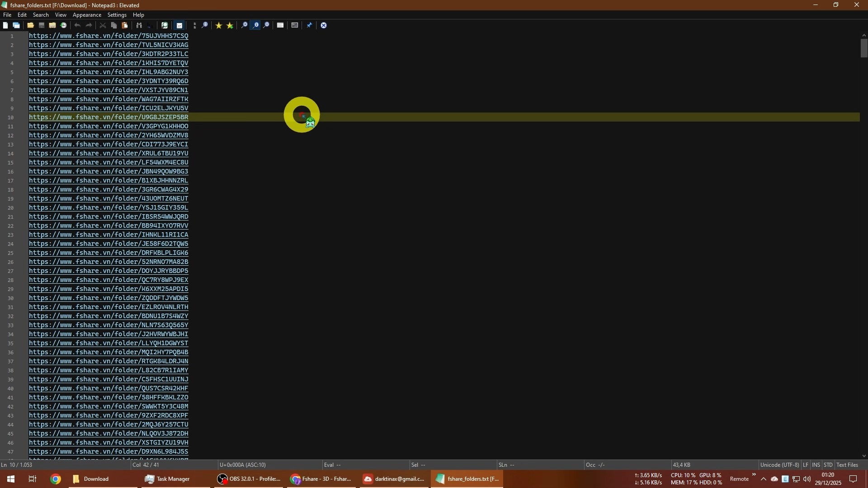868x488 pixels.
Task: Open favorites with the yellow star icon
Action: click(x=219, y=25)
